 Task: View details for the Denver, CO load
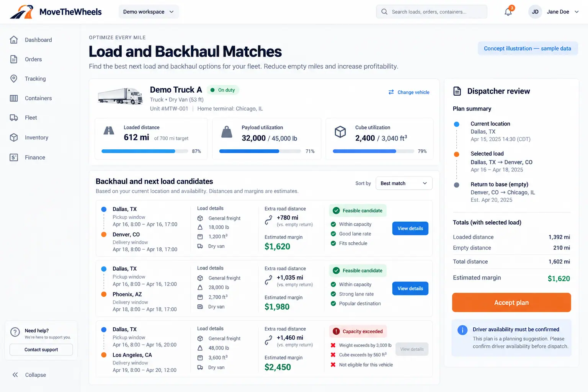pyautogui.click(x=410, y=229)
